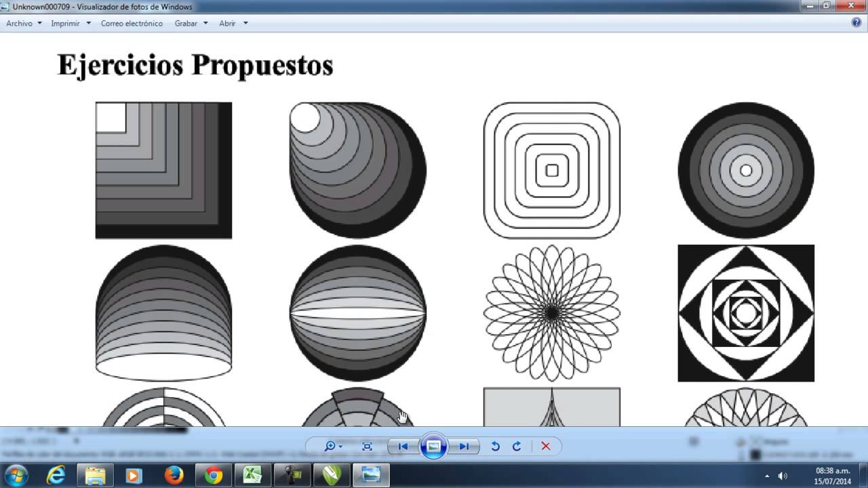Open the screen recorder camera taskbar icon
The image size is (868, 488).
coord(292,476)
